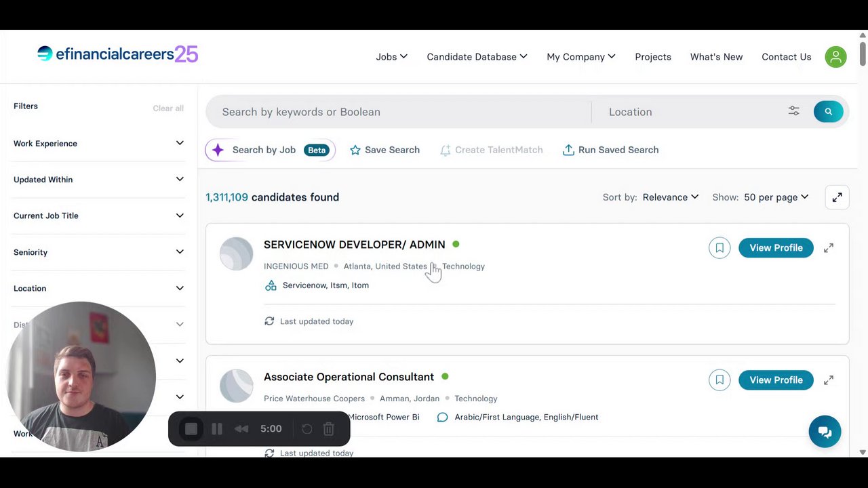Click the Servicenow, Itsm, Itom skills text

click(325, 285)
